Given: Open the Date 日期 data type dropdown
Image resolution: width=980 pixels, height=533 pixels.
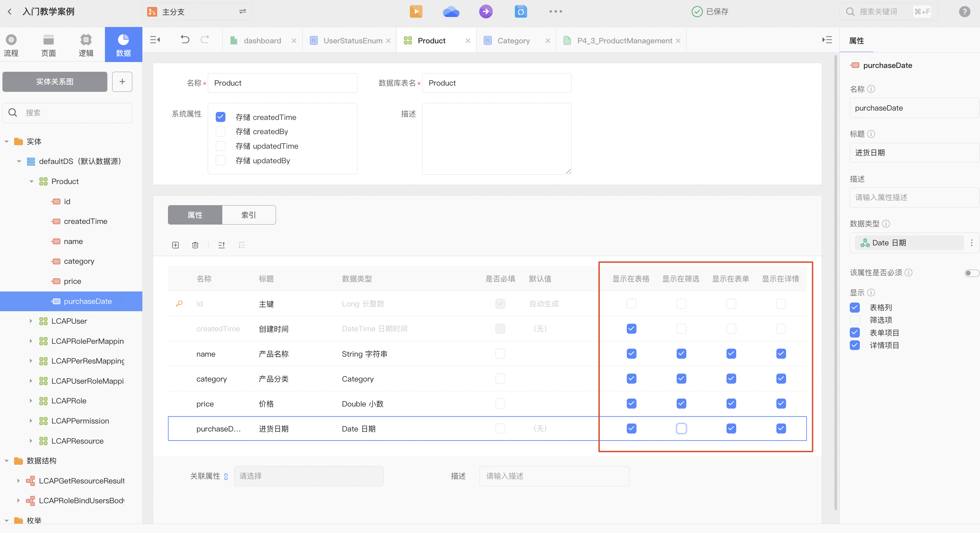Looking at the screenshot, I should pyautogui.click(x=909, y=243).
